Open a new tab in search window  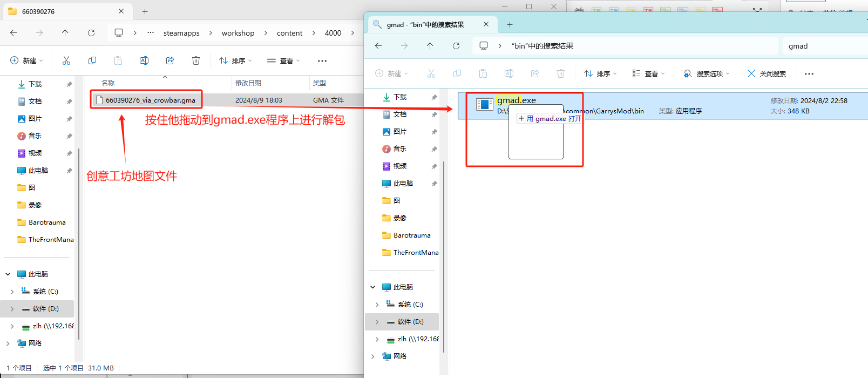(x=510, y=25)
